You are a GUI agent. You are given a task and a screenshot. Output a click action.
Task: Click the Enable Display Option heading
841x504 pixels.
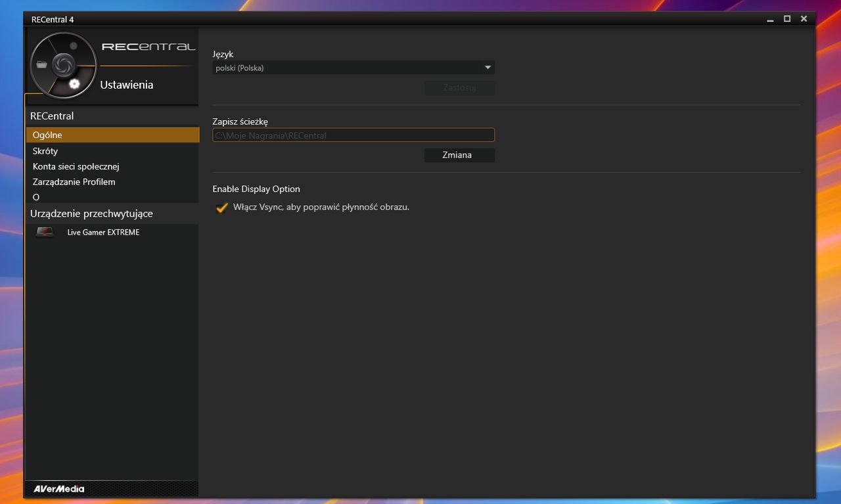coord(256,189)
